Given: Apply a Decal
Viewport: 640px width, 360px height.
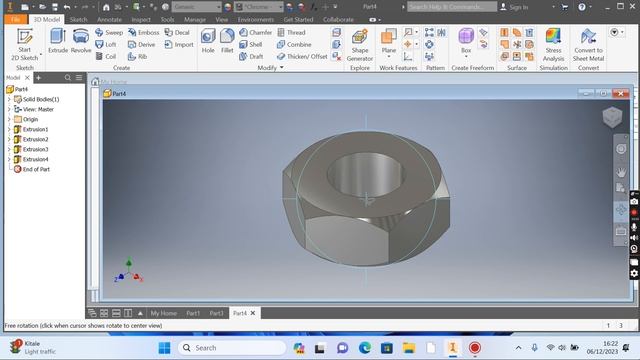Looking at the screenshot, I should click(x=177, y=32).
